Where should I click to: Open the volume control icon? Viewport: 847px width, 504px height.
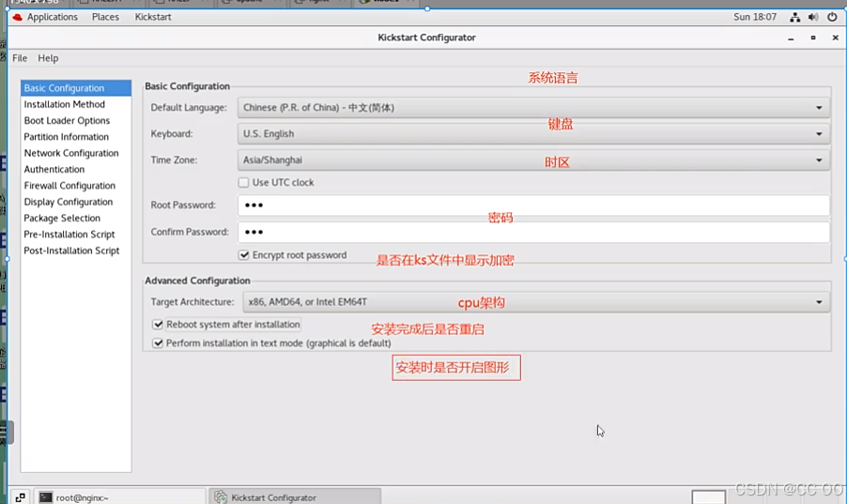coord(813,17)
